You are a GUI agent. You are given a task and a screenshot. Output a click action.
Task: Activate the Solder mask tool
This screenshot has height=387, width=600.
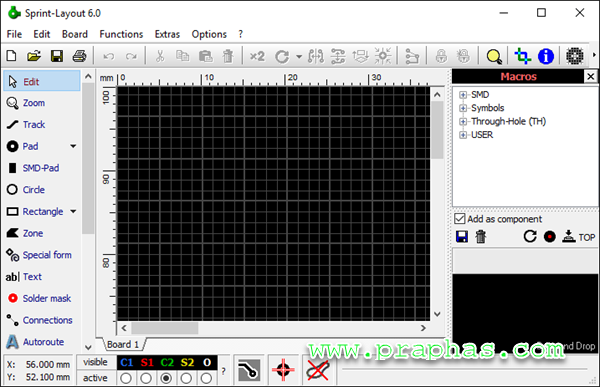tap(39, 298)
